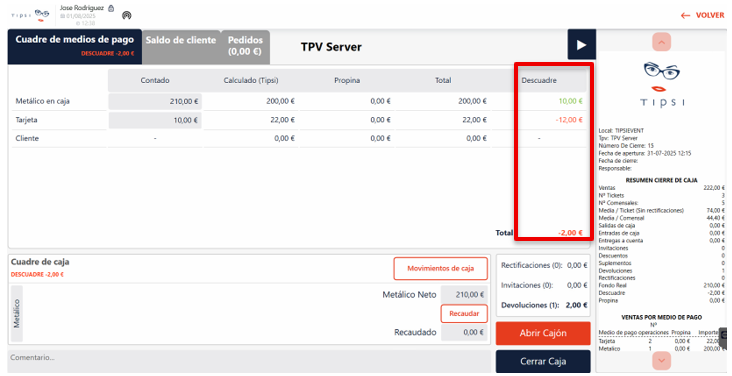Click the Descuadre value -12,00 €
This screenshot has height=376, width=732.
coord(569,120)
